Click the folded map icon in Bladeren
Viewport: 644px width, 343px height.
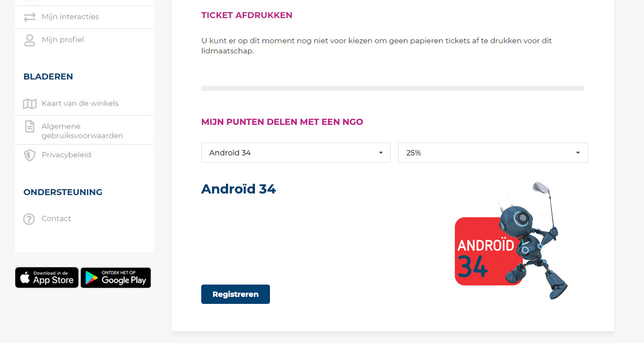click(30, 104)
